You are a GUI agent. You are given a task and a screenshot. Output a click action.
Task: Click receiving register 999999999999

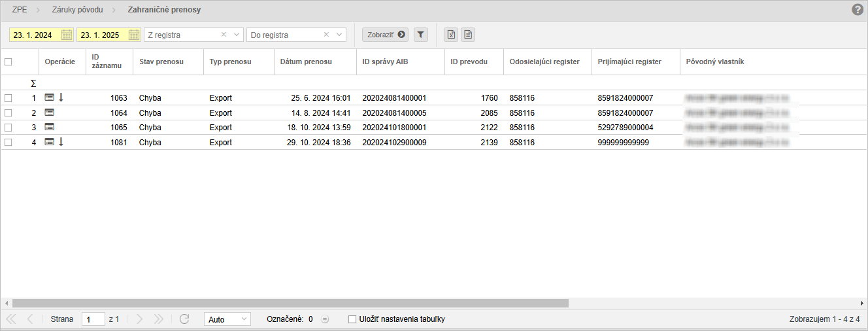pyautogui.click(x=623, y=142)
